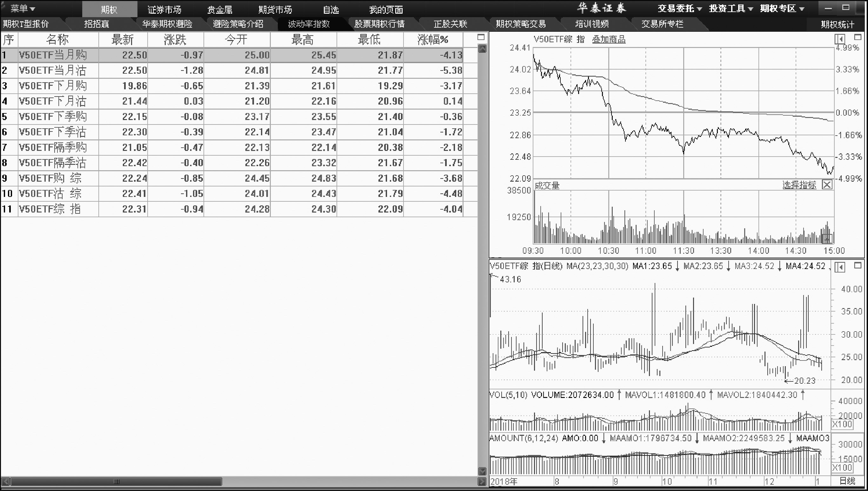868x491 pixels.
Task: Open the 期权T型报价 tab
Action: 26,24
